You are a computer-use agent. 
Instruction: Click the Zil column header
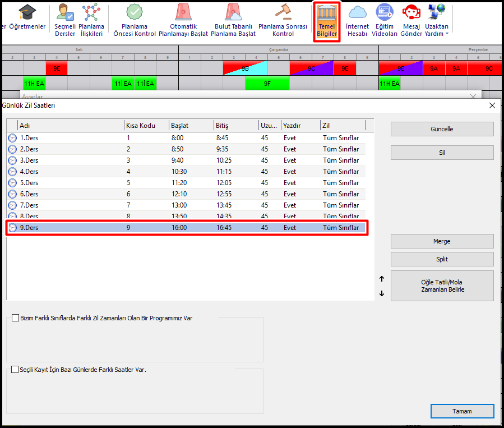[x=343, y=126]
